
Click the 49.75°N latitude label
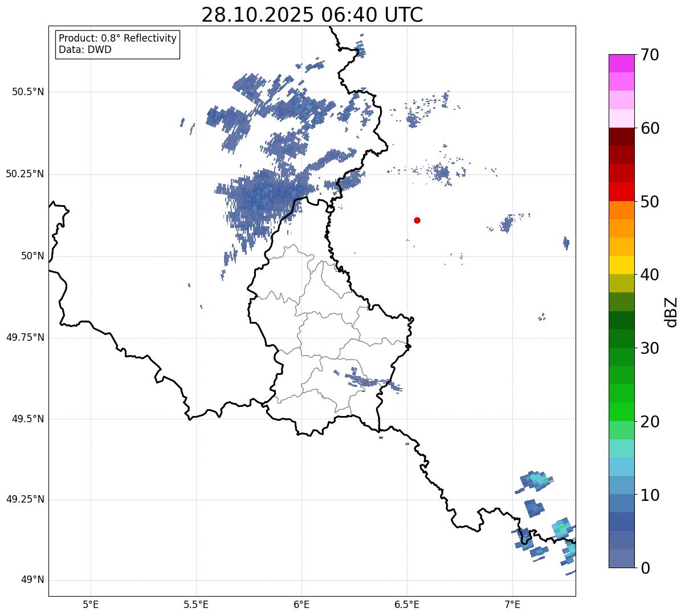[25, 337]
